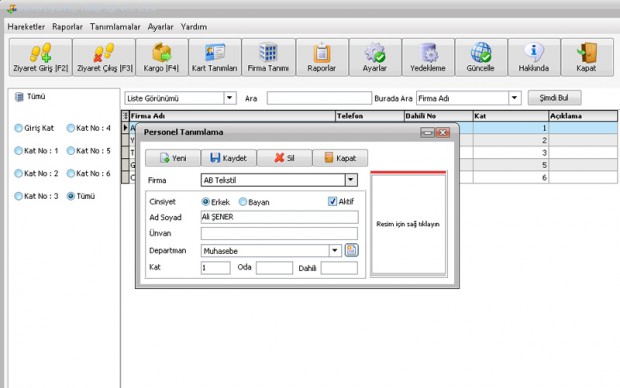Image resolution: width=620 pixels, height=388 pixels.
Task: Open Yedekleme toolbar button
Action: [428, 57]
